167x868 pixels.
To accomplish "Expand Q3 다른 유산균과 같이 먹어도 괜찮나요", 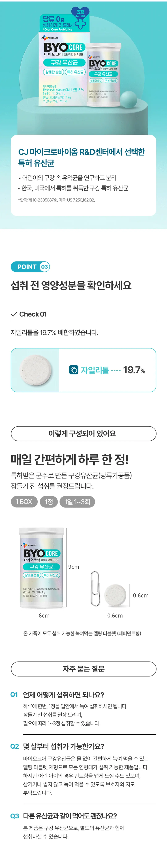I will [70, 816].
